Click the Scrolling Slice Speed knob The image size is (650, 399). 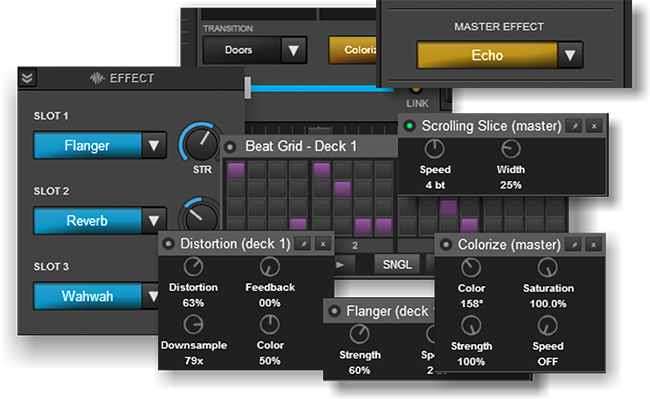pos(434,149)
